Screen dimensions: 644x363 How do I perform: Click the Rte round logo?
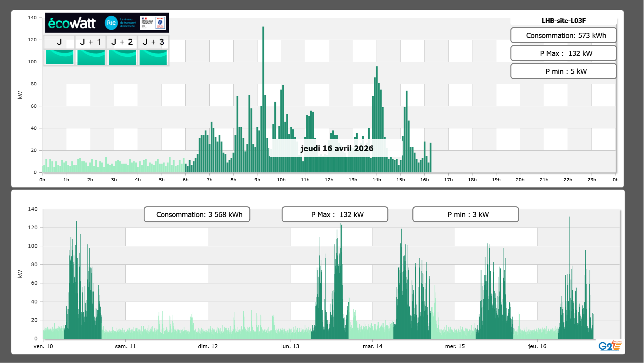[111, 23]
